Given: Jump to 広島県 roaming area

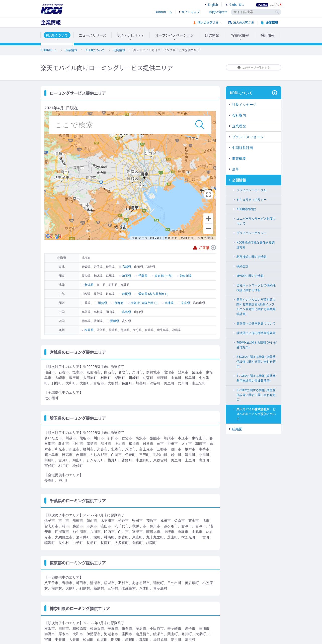Looking at the screenshot, I should (126, 312).
